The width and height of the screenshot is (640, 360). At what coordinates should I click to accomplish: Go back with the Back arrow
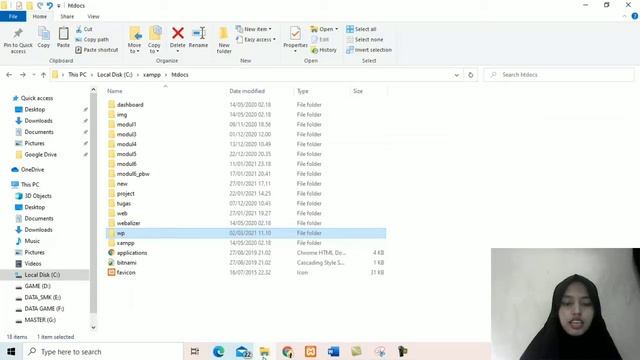click(9, 75)
